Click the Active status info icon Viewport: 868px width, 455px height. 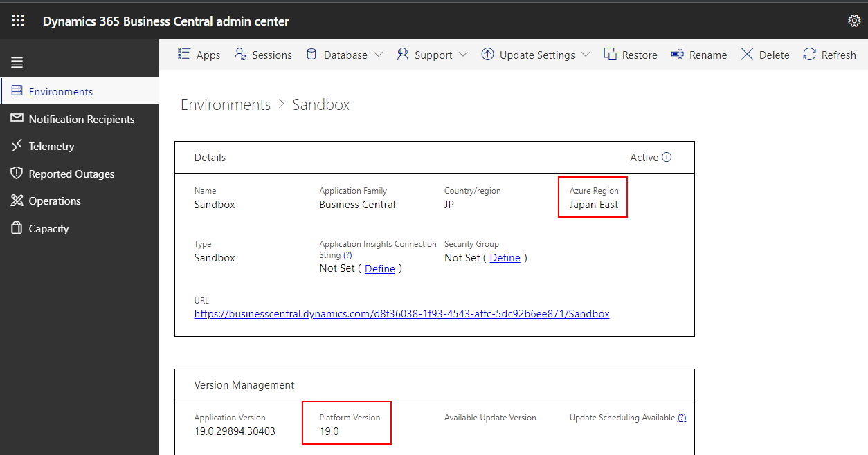coord(668,157)
